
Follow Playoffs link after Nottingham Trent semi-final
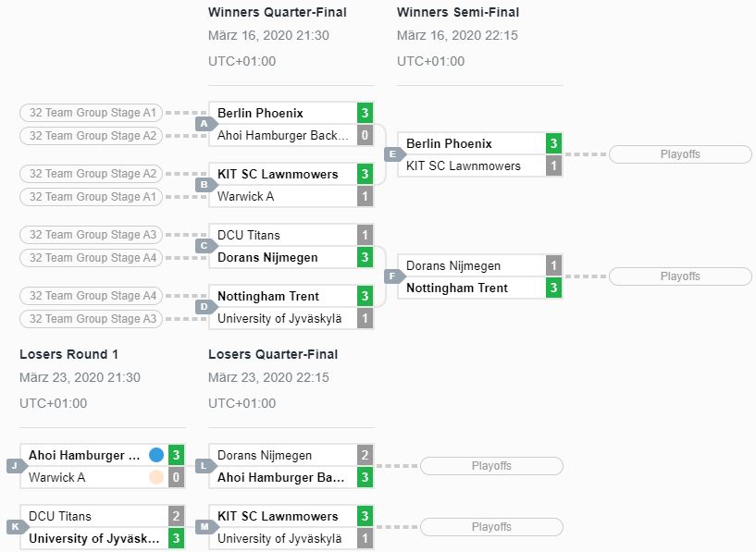click(680, 276)
